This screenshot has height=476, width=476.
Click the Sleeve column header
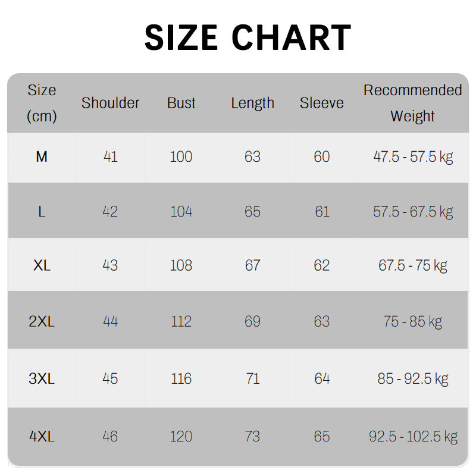(321, 103)
